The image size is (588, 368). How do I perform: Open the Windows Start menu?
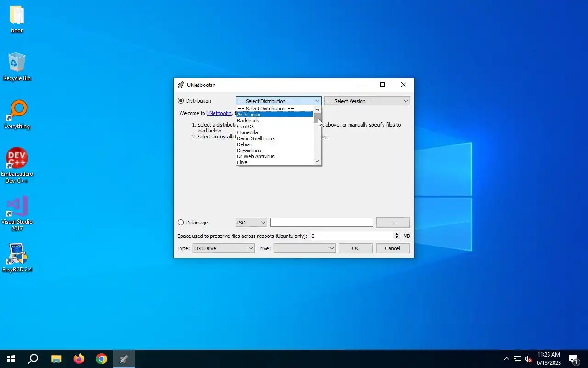pyautogui.click(x=11, y=359)
